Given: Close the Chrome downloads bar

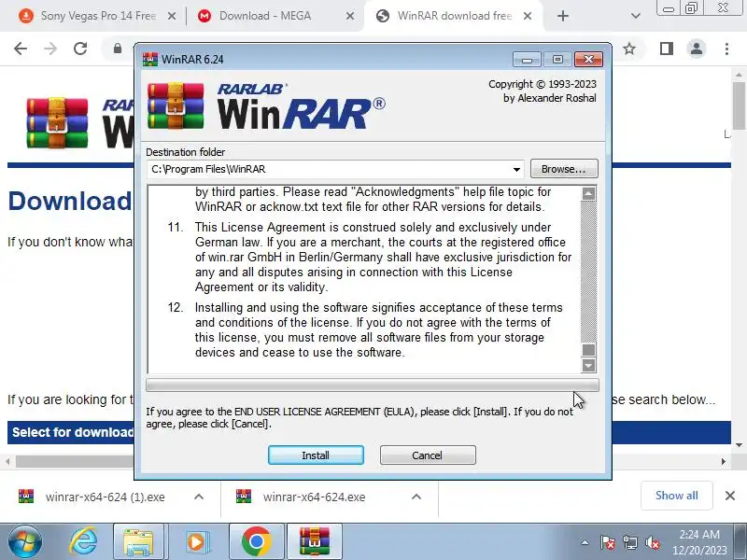Looking at the screenshot, I should [730, 496].
